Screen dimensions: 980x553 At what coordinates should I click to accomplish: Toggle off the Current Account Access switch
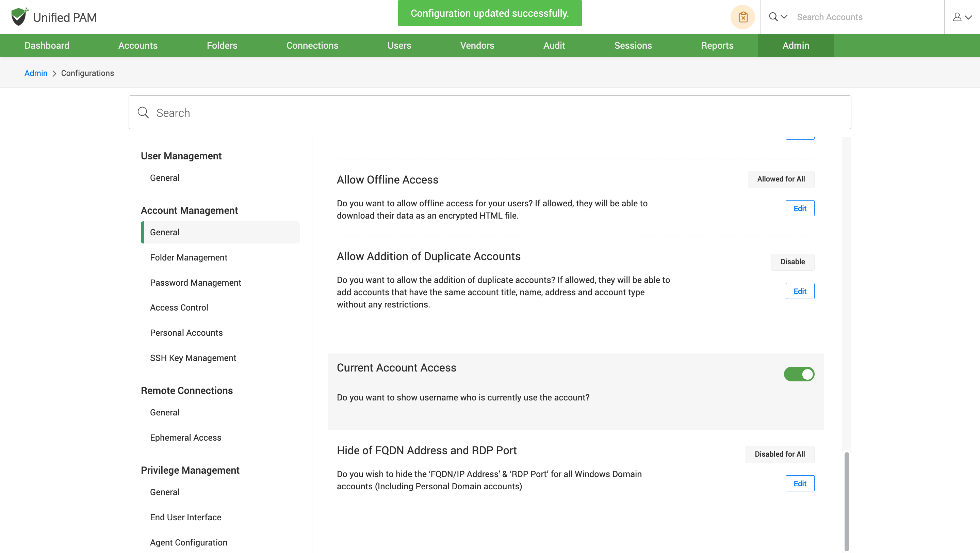coord(799,374)
